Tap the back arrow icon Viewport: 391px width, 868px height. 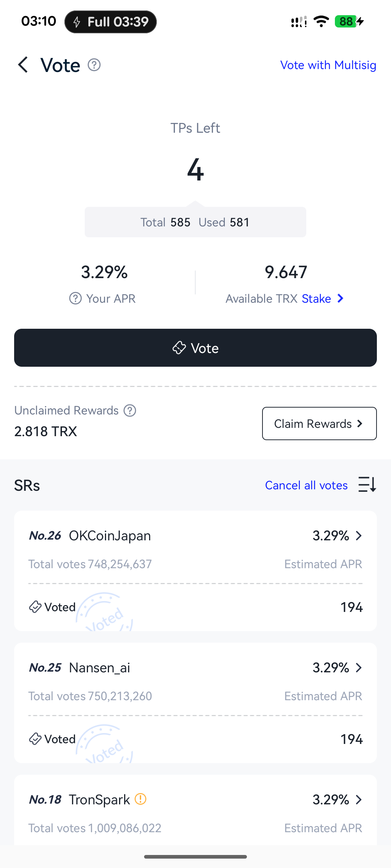[23, 65]
